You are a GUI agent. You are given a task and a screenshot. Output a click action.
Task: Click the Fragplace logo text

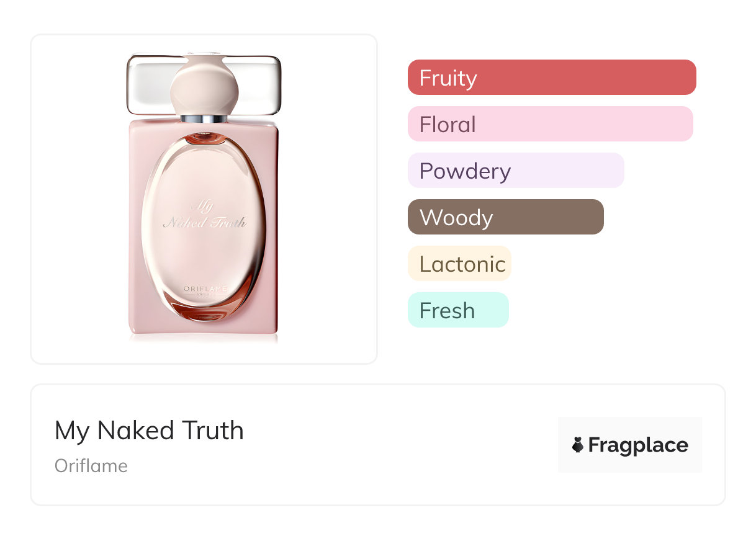pyautogui.click(x=638, y=445)
